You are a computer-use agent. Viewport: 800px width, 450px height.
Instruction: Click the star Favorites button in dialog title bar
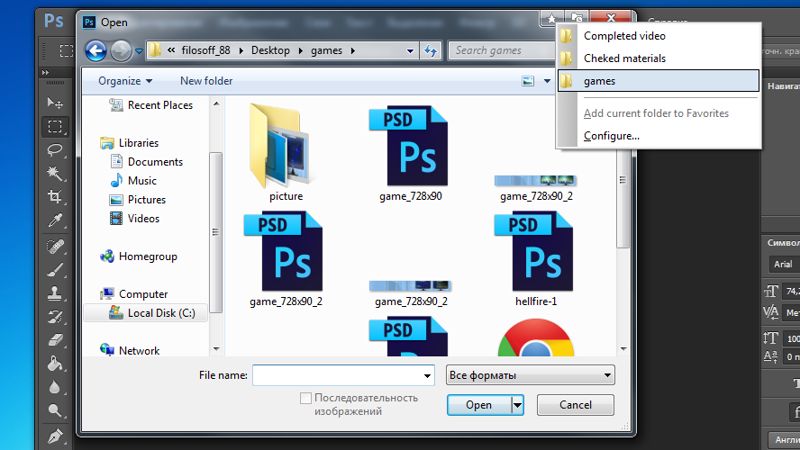coord(552,19)
